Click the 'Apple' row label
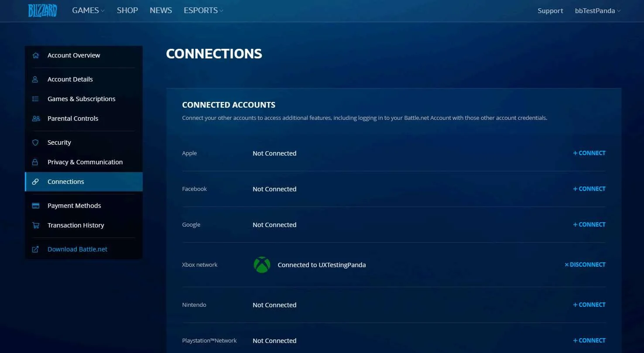Screen dimensions: 644x353 pos(189,153)
